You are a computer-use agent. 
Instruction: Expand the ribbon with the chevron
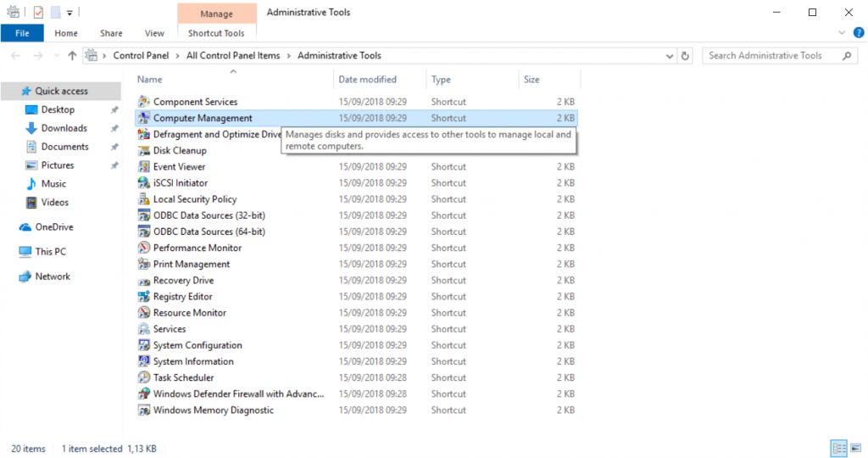click(842, 33)
